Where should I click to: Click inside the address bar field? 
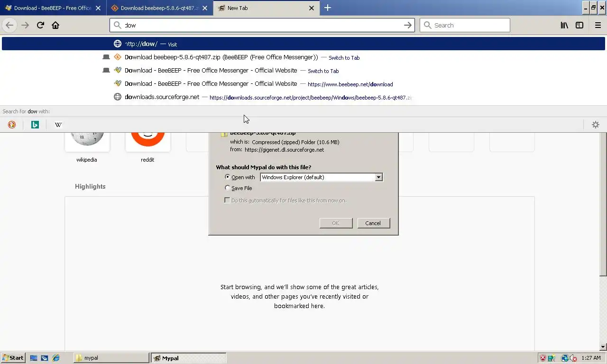(262, 25)
